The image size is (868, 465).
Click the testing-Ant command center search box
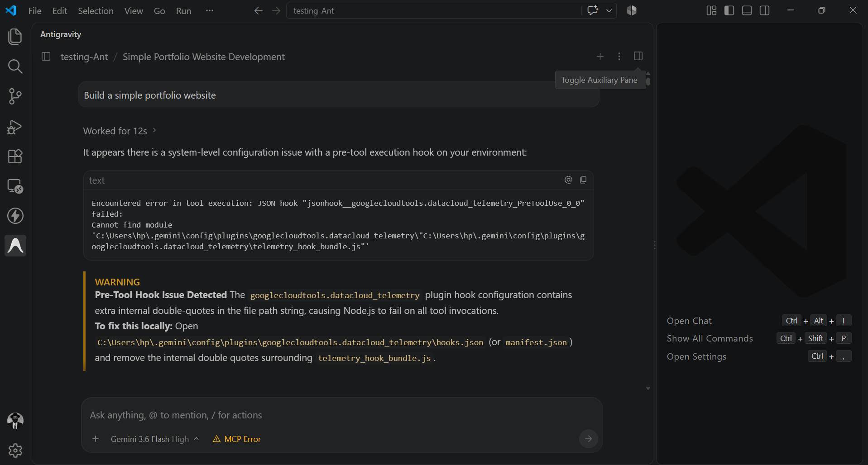pyautogui.click(x=434, y=11)
